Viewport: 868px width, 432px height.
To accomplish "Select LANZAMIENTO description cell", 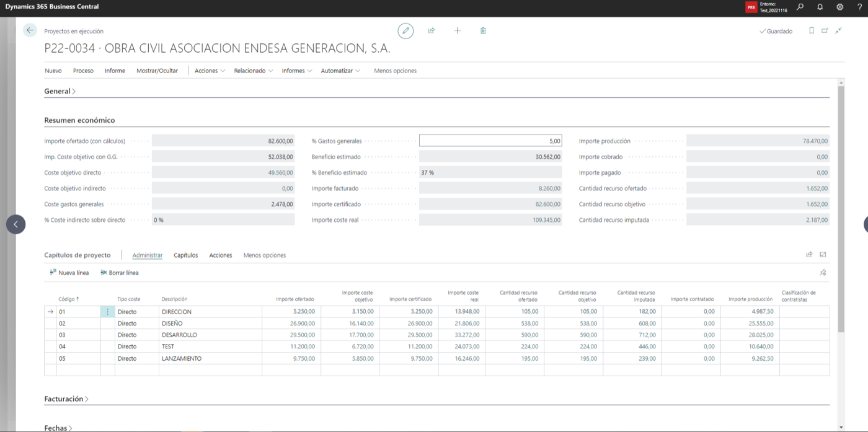I will 210,359.
